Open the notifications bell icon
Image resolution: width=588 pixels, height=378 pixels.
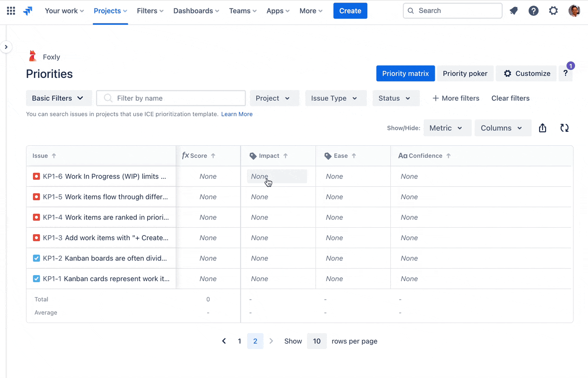513,11
